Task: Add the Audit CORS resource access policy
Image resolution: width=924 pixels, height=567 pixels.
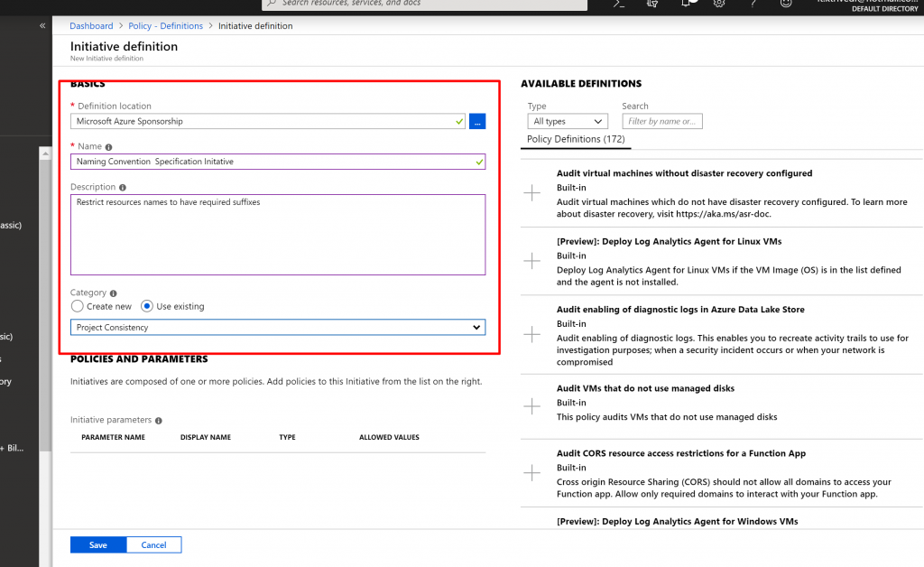Action: click(532, 473)
